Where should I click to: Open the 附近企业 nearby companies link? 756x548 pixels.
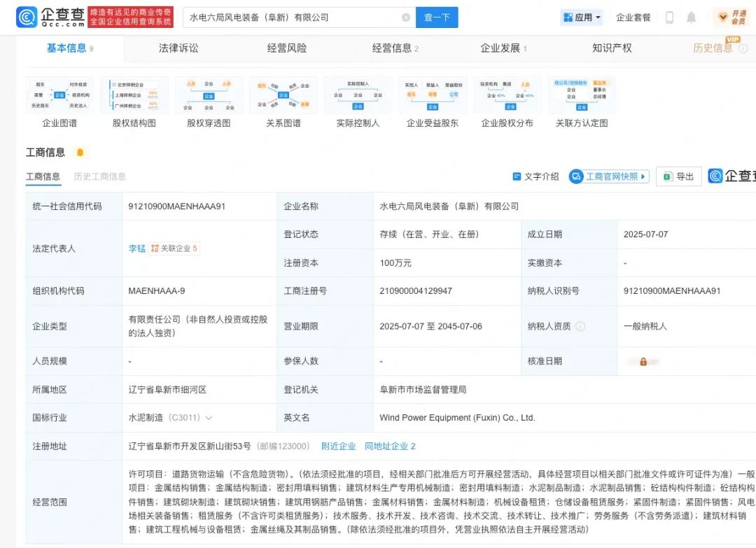338,446
